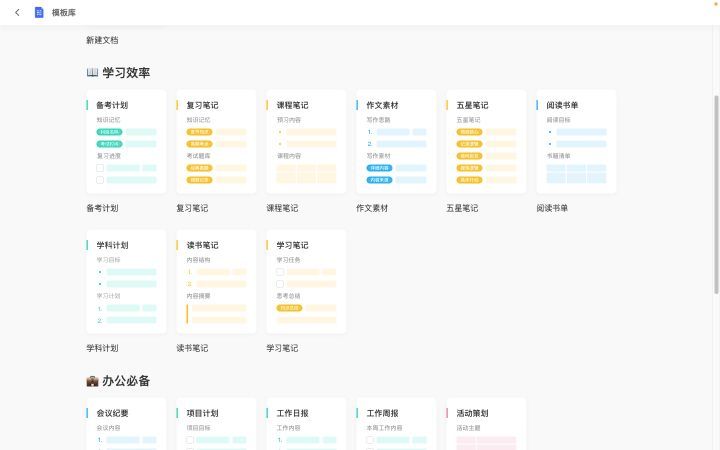This screenshot has width=720, height=450.
Task: Click the blue document icon beside 模板库
Action: (x=39, y=12)
